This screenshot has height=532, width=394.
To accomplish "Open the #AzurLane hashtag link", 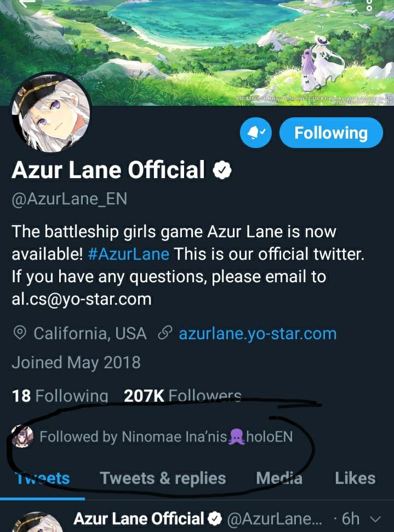I will pos(128,254).
